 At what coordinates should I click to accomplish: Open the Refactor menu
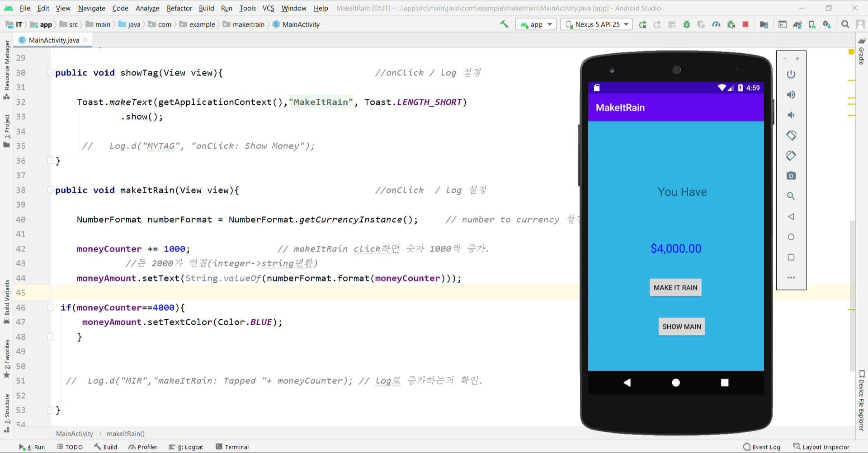click(179, 8)
